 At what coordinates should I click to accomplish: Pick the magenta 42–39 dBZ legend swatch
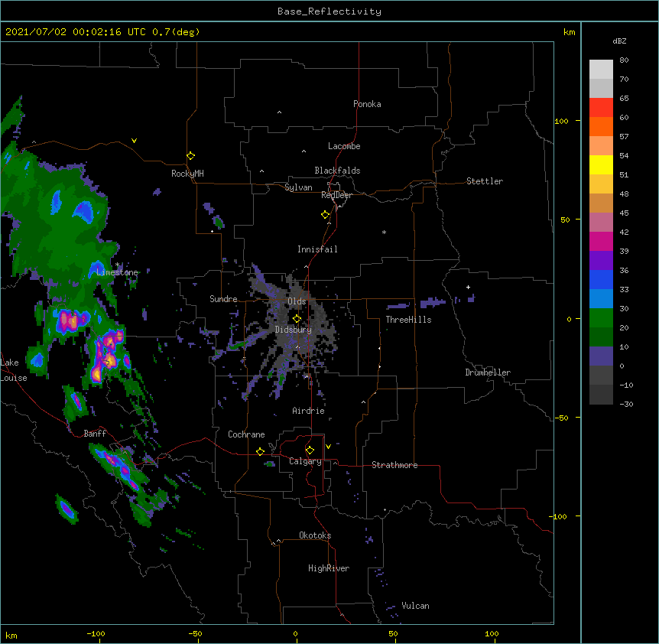(601, 241)
